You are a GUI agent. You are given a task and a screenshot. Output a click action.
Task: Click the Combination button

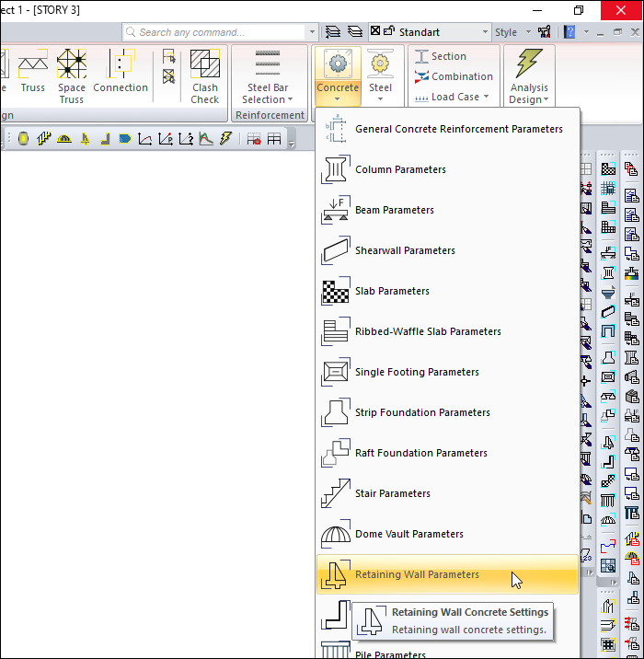(454, 76)
